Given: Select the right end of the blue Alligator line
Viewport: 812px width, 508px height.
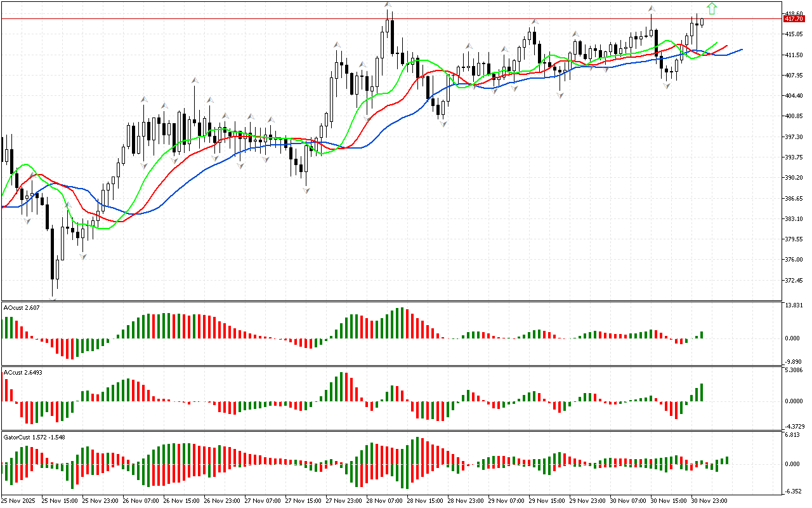Looking at the screenshot, I should click(741, 50).
